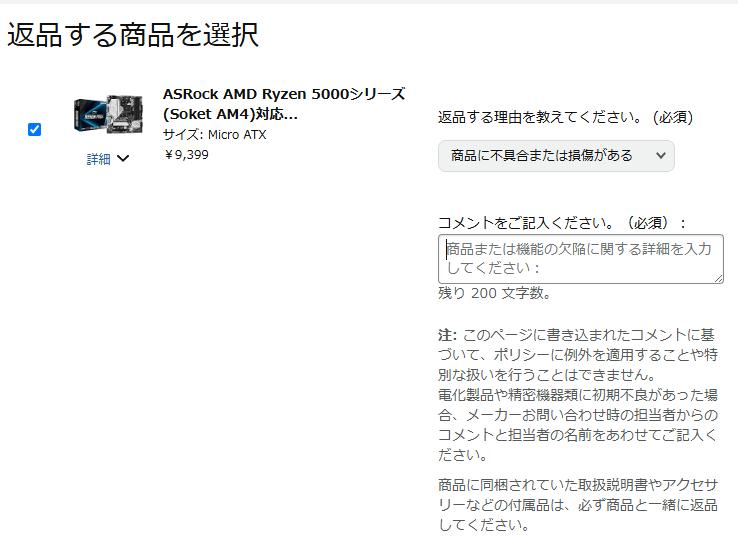
Task: Click the (Soket AM4)対応... title line
Action: click(230, 114)
